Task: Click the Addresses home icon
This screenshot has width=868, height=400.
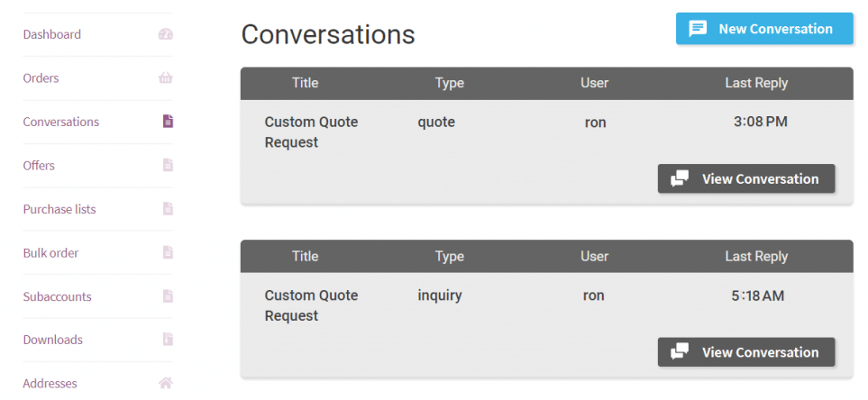Action: (x=166, y=383)
